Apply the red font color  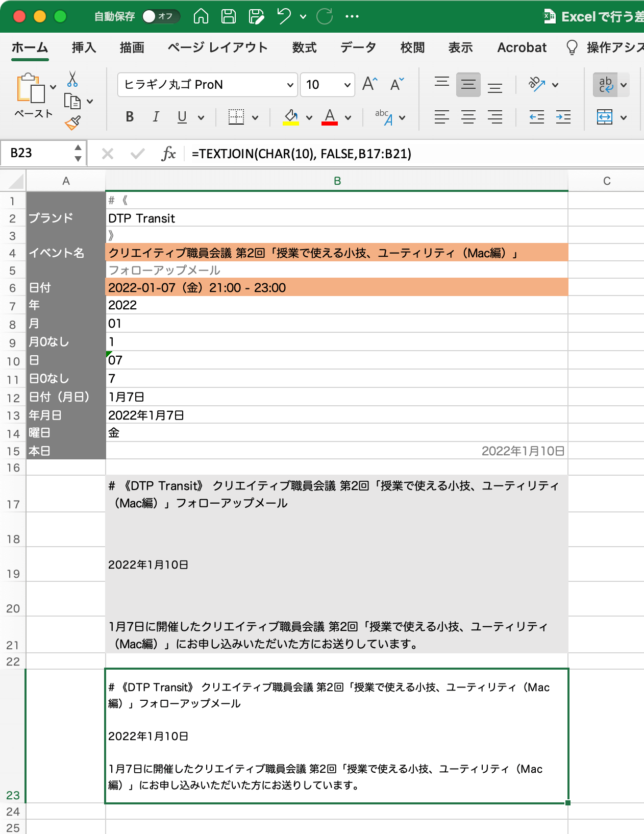tap(330, 117)
